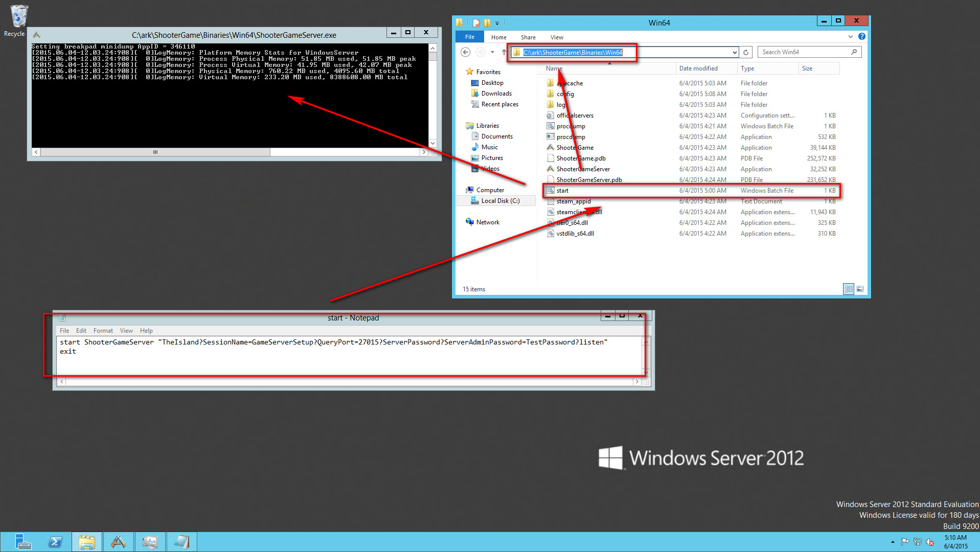
Task: Open the View ribbon tab in Explorer
Action: click(x=557, y=37)
